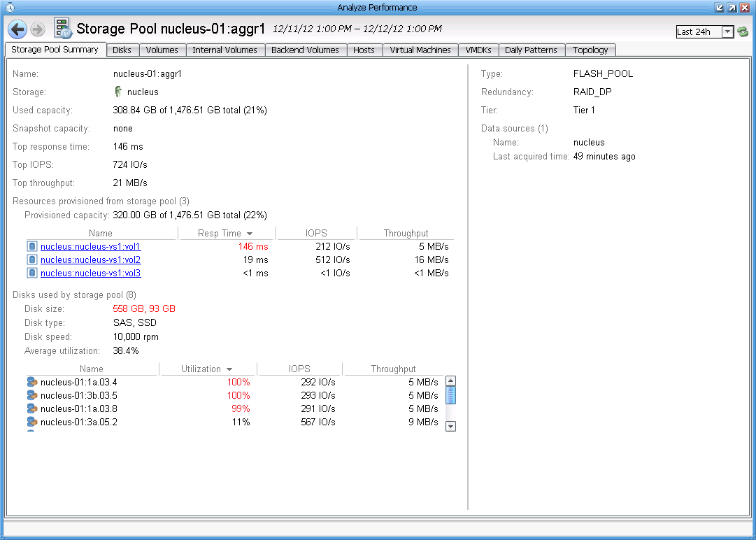Click disk icon for nucleus-01:1a.03.8
The width and height of the screenshot is (756, 540).
(32, 409)
